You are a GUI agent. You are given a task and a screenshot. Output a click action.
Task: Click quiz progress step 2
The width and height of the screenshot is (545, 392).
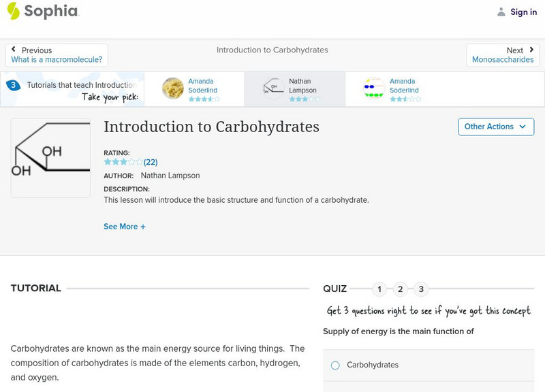coord(401,289)
